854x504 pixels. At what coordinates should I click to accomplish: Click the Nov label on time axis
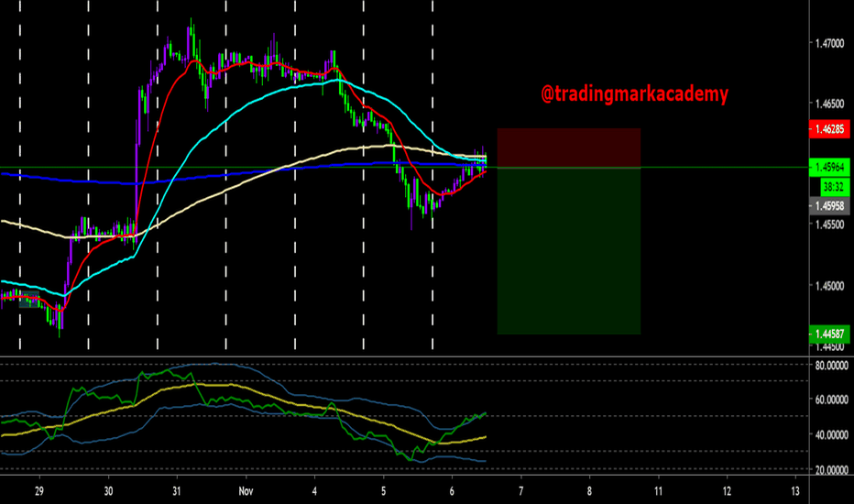coord(246,491)
